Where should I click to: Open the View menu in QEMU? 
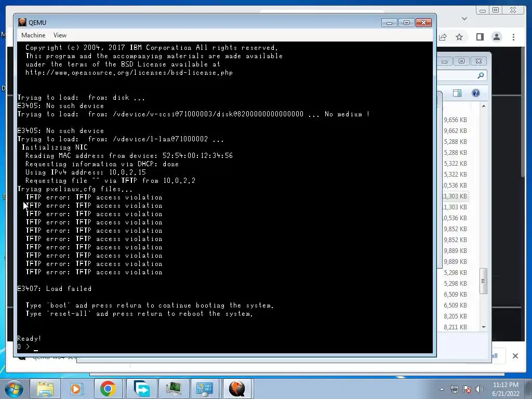click(x=60, y=35)
